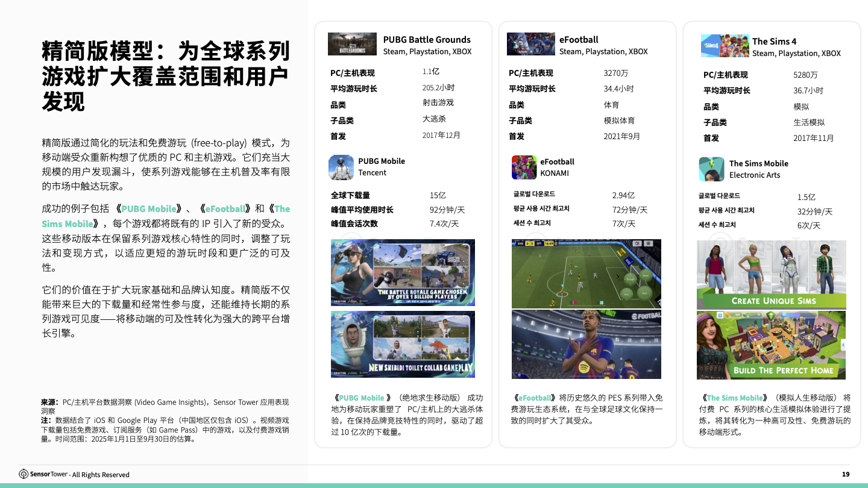Viewport: 868px width, 488px height.
Task: Click the value 模拟体育
Action: tap(620, 120)
